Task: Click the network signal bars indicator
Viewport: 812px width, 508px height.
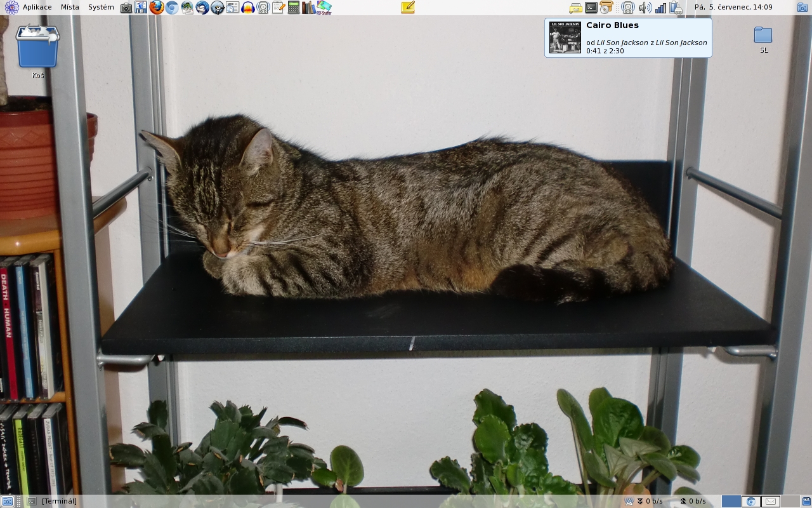Action: pos(660,8)
